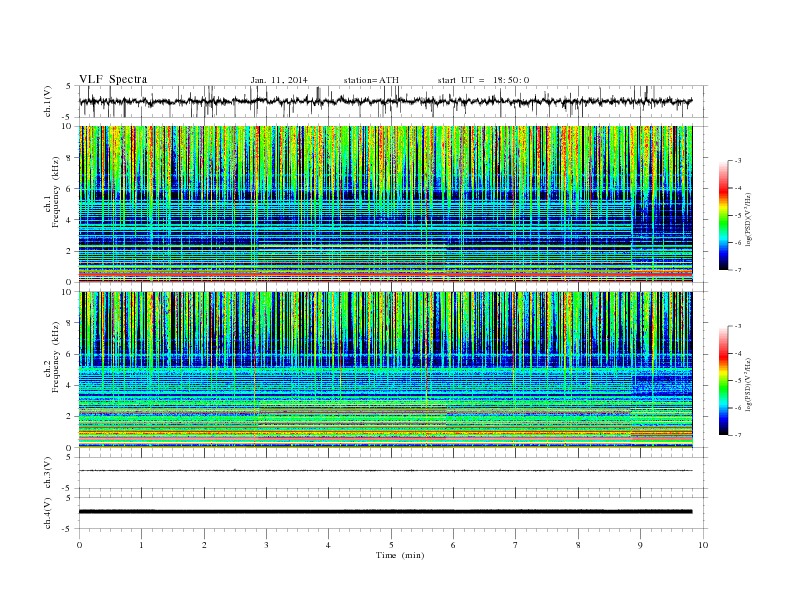Click the "ch.4(V)" axis label
The height and width of the screenshot is (612, 792).
pos(48,513)
